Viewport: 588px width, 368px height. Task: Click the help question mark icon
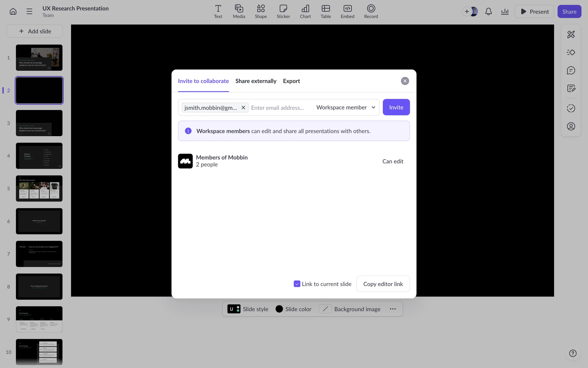(x=573, y=353)
